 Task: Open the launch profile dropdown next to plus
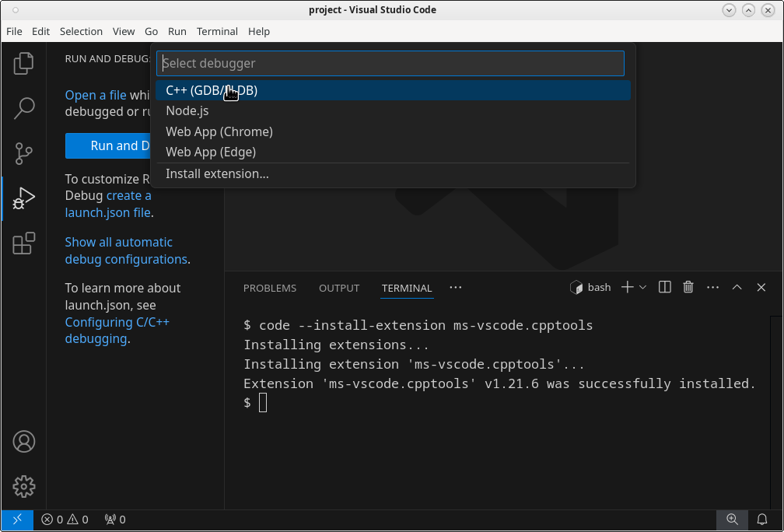(643, 288)
